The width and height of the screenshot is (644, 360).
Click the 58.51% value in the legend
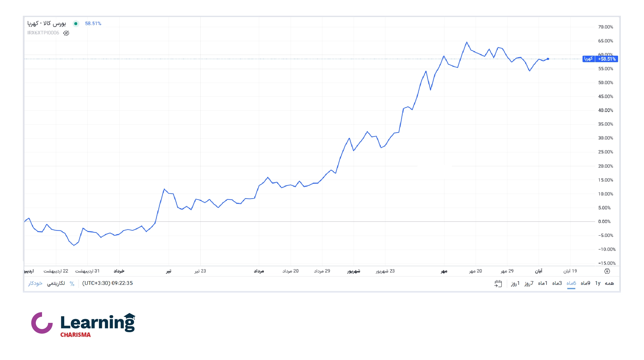point(93,24)
